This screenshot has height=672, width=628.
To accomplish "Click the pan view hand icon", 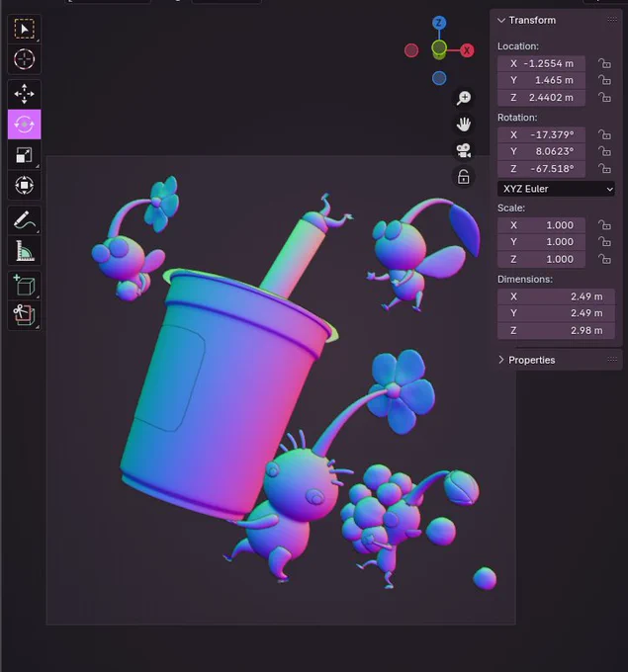I will pyautogui.click(x=463, y=125).
